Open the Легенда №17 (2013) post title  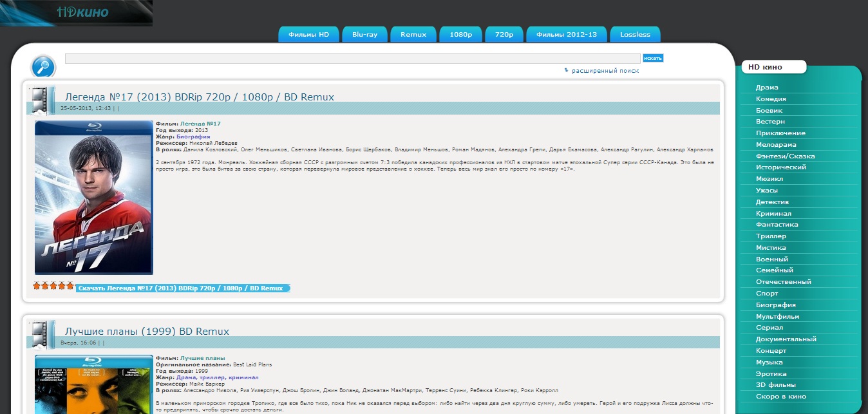[x=200, y=97]
